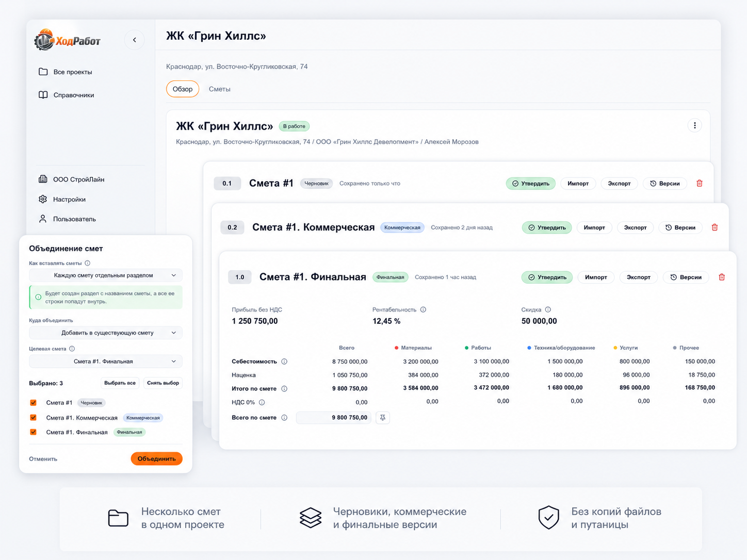Click the red Материалы legend dot
Screen dimensions: 747x560
[x=396, y=348]
